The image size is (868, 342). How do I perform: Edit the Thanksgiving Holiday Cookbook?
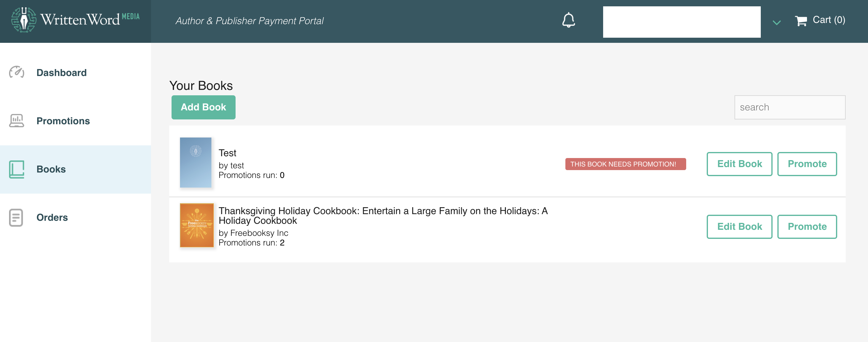click(x=739, y=226)
